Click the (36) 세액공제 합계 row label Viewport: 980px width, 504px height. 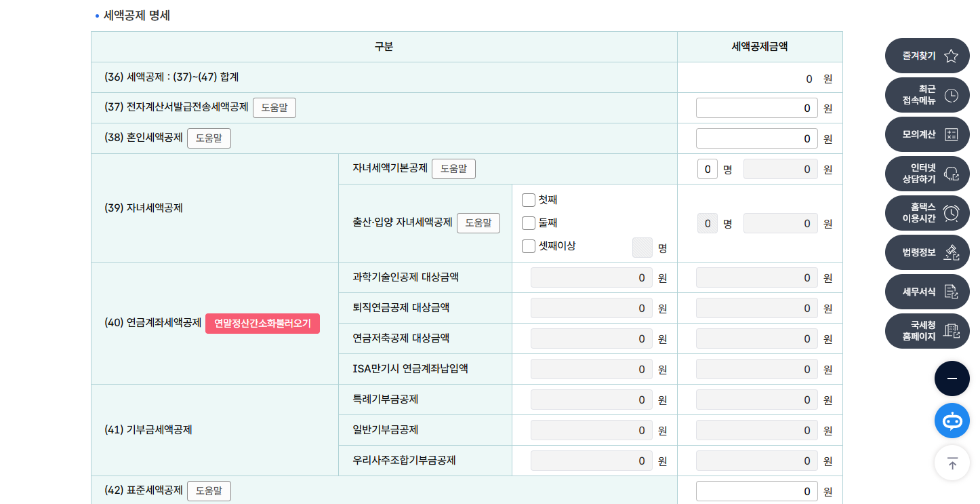(x=171, y=77)
